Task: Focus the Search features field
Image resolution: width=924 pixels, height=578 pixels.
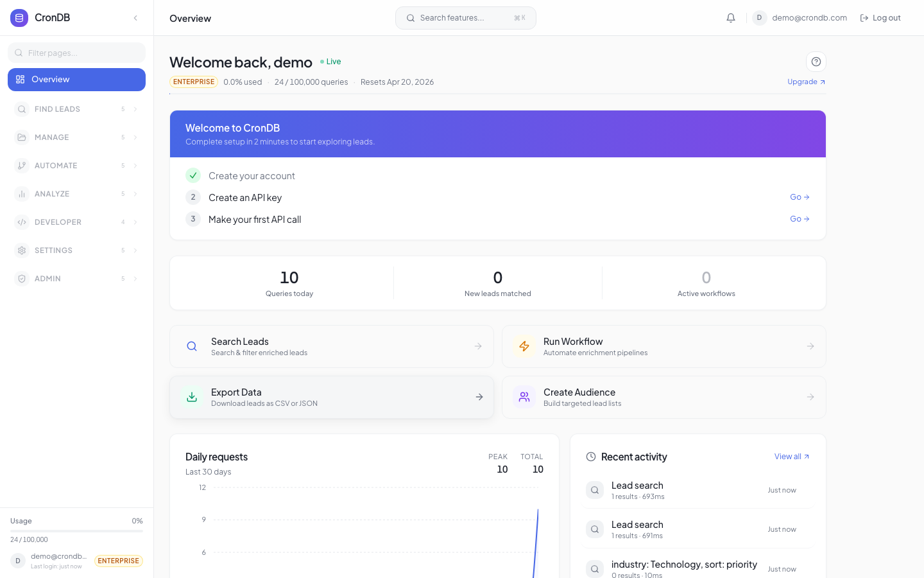Action: coord(466,18)
